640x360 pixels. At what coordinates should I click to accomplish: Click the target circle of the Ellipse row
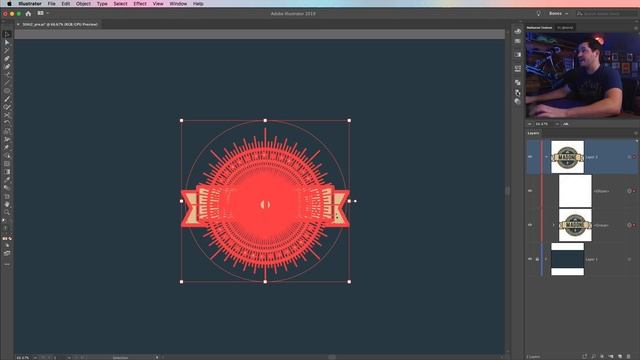point(629,191)
